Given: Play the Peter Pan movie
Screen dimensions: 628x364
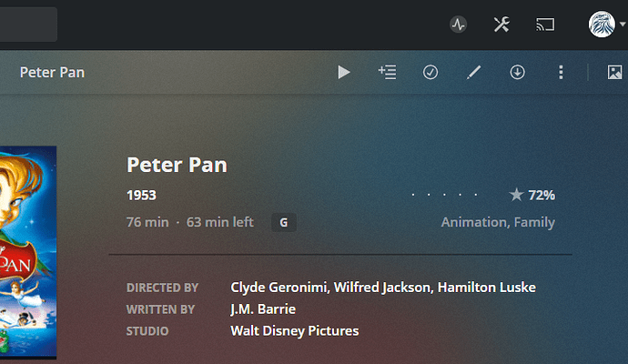Looking at the screenshot, I should click(x=343, y=72).
